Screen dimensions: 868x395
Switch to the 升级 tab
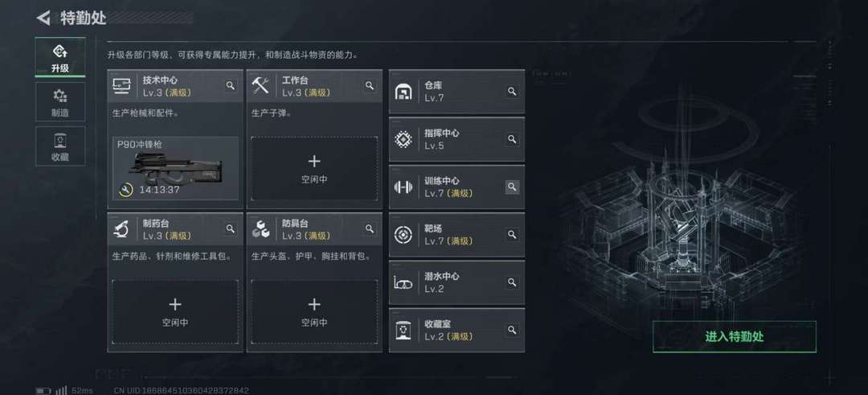60,57
